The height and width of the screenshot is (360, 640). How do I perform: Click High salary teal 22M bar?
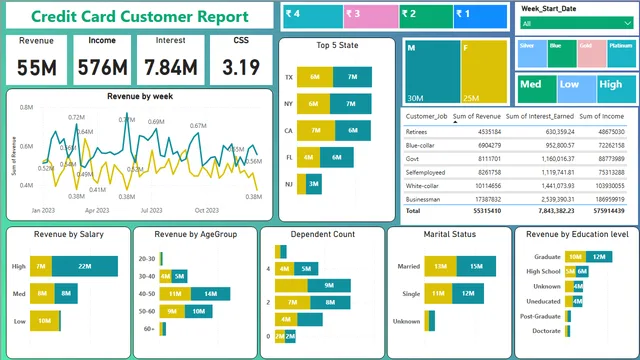coord(85,267)
